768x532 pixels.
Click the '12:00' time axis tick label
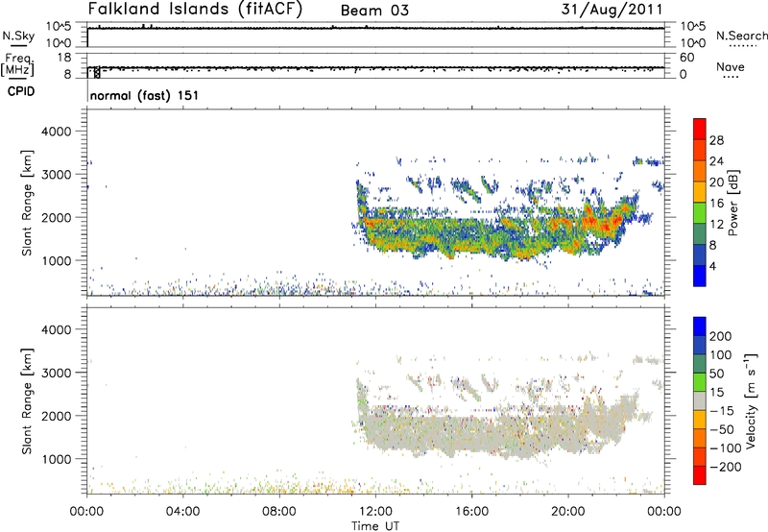[x=375, y=512]
